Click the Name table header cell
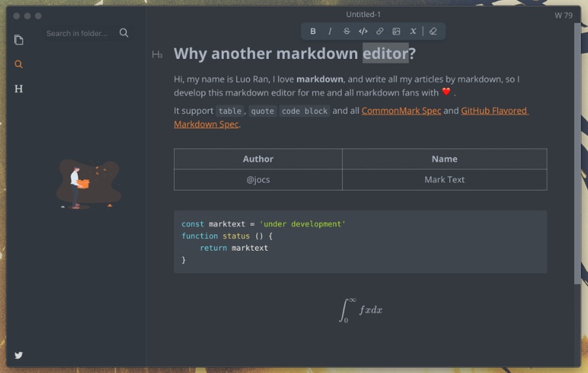 (x=445, y=159)
